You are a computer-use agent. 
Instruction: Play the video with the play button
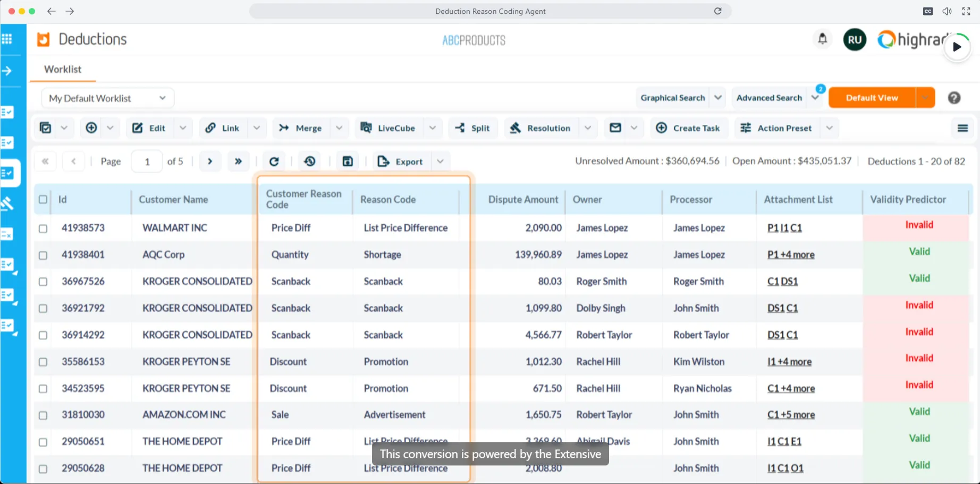(x=957, y=47)
